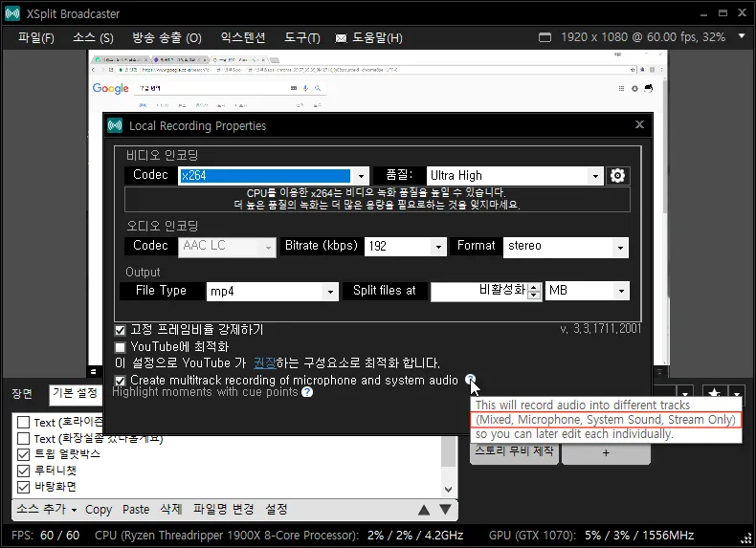Open the 방송 송출 (O) menu
Image resolution: width=756 pixels, height=548 pixels.
[x=167, y=37]
